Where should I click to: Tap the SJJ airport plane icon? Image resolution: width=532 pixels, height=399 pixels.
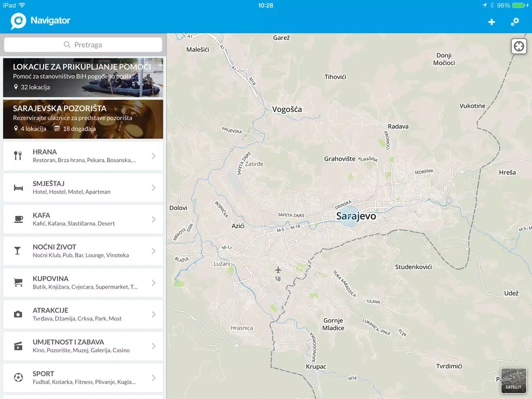coord(278,270)
